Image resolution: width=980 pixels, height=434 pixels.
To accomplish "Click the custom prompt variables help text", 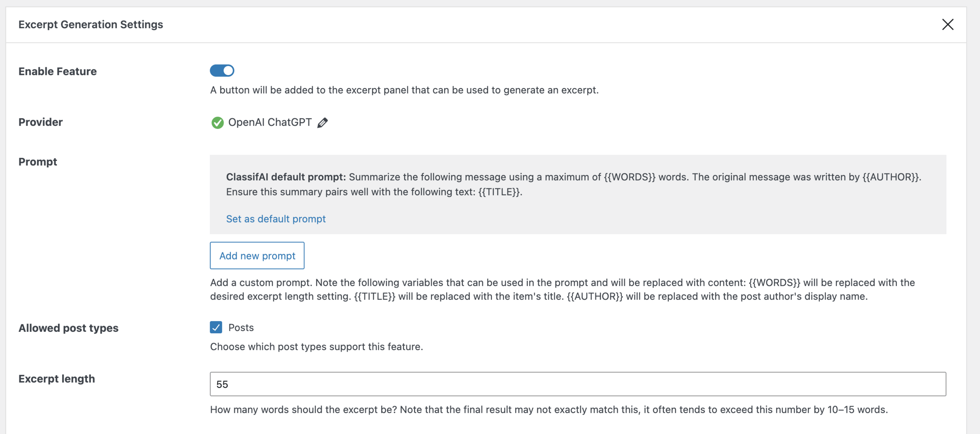I will (x=562, y=289).
